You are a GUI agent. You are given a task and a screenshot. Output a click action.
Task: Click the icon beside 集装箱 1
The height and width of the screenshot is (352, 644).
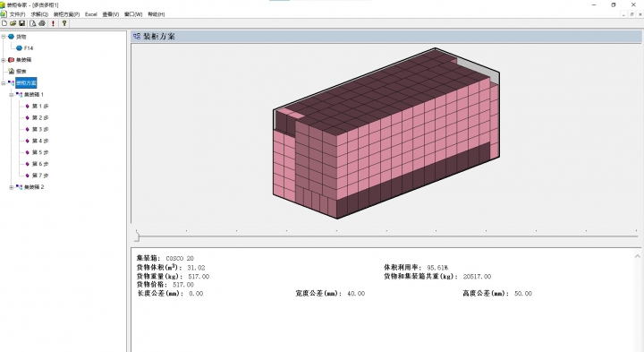(19, 94)
